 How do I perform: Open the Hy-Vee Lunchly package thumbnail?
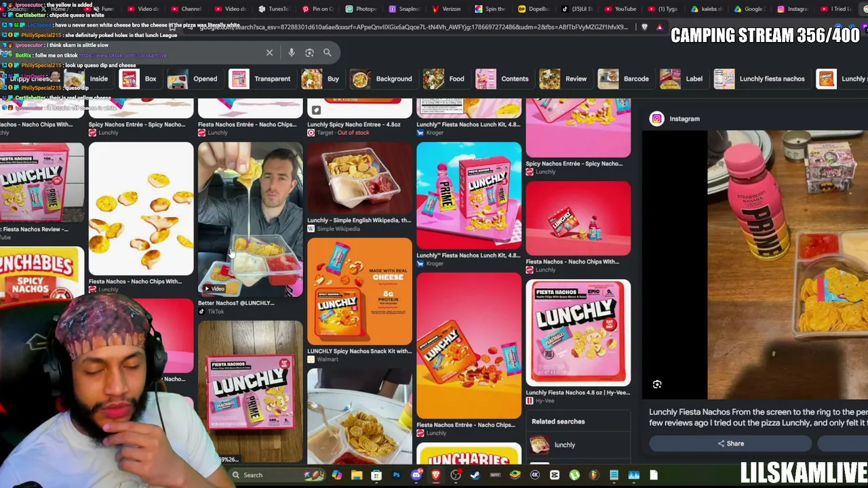[x=578, y=333]
